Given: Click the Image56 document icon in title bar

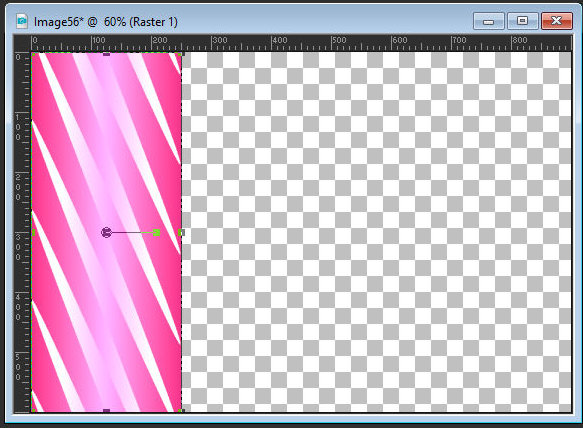Looking at the screenshot, I should (x=22, y=21).
